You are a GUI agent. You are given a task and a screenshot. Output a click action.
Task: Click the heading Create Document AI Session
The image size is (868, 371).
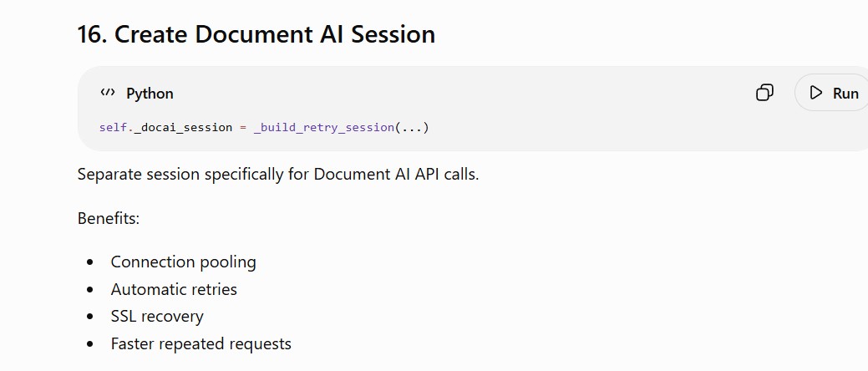pyautogui.click(x=275, y=34)
